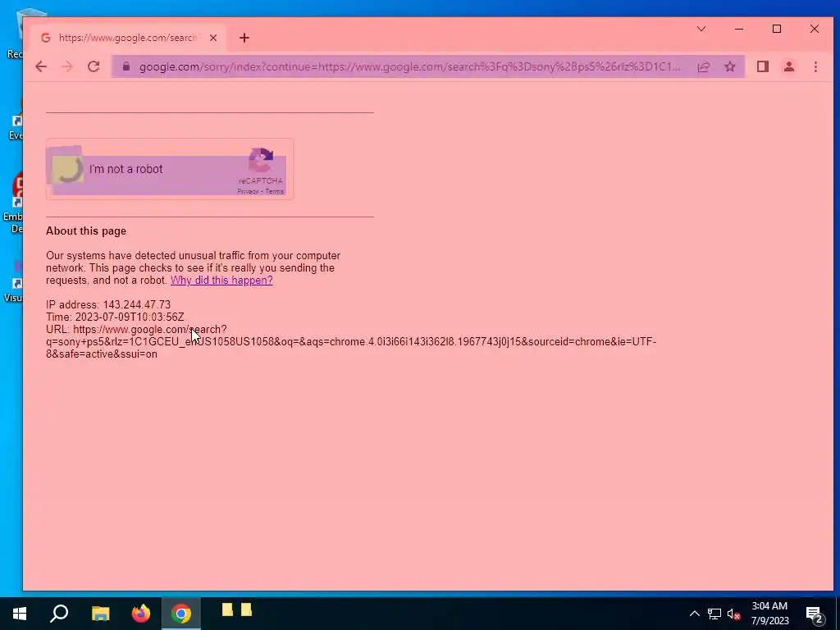Open File Explorer from the taskbar
The image size is (840, 630).
coord(100,614)
